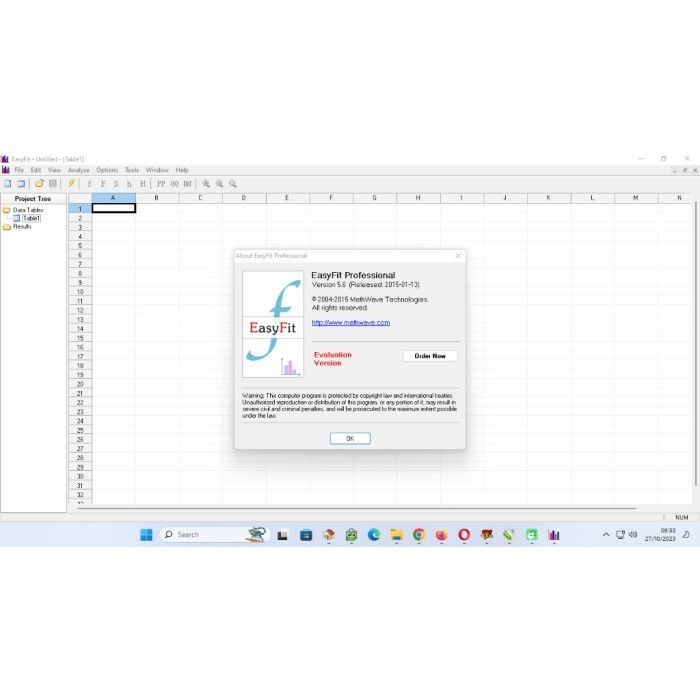Click the last magnifier zoom reset icon
The image size is (700, 700).
(233, 184)
